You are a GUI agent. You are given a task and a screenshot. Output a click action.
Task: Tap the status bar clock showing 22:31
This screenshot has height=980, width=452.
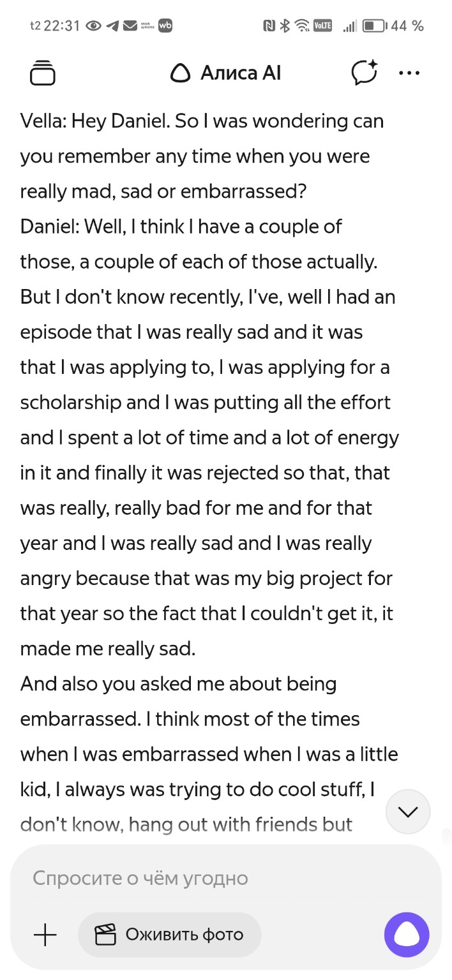pyautogui.click(x=61, y=26)
